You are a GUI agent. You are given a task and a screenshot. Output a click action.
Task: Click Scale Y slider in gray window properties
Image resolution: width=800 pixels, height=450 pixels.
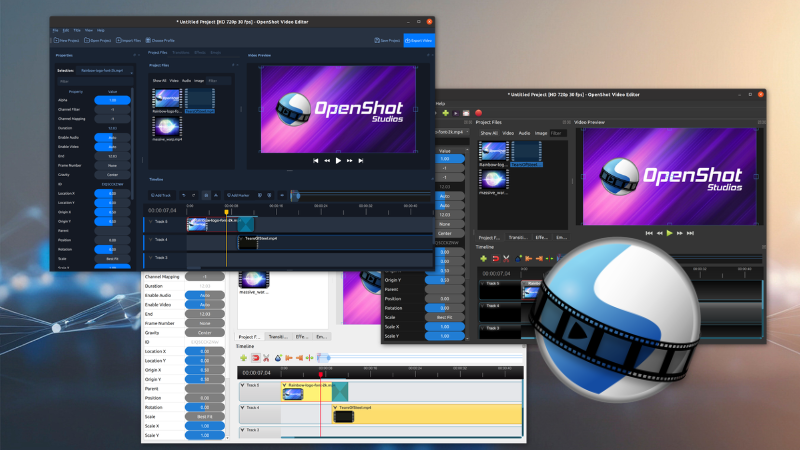click(x=444, y=336)
